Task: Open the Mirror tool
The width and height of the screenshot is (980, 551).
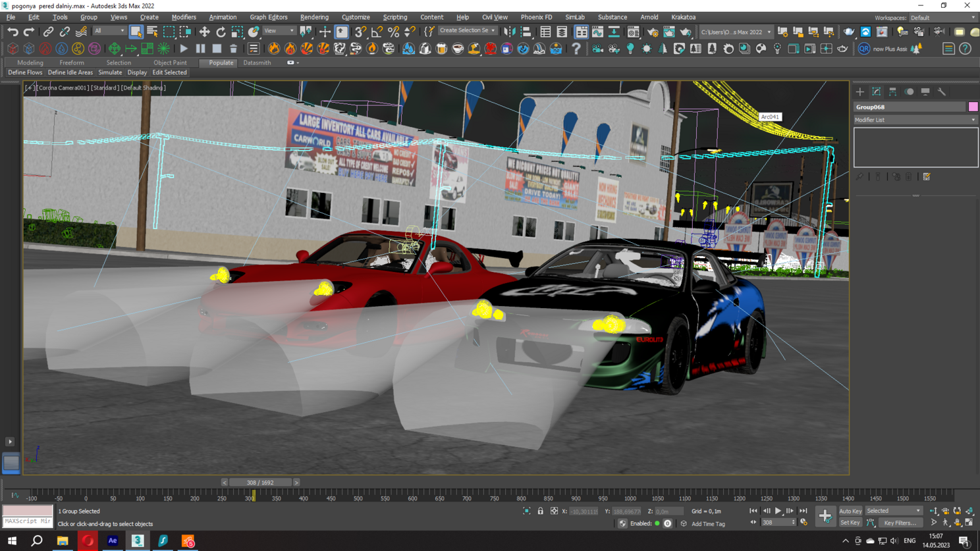Action: tap(509, 32)
